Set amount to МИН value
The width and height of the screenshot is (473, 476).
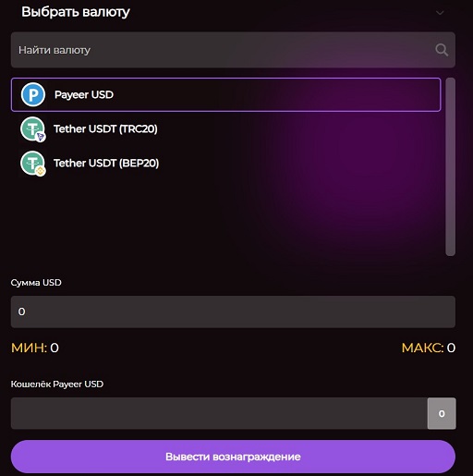click(35, 348)
